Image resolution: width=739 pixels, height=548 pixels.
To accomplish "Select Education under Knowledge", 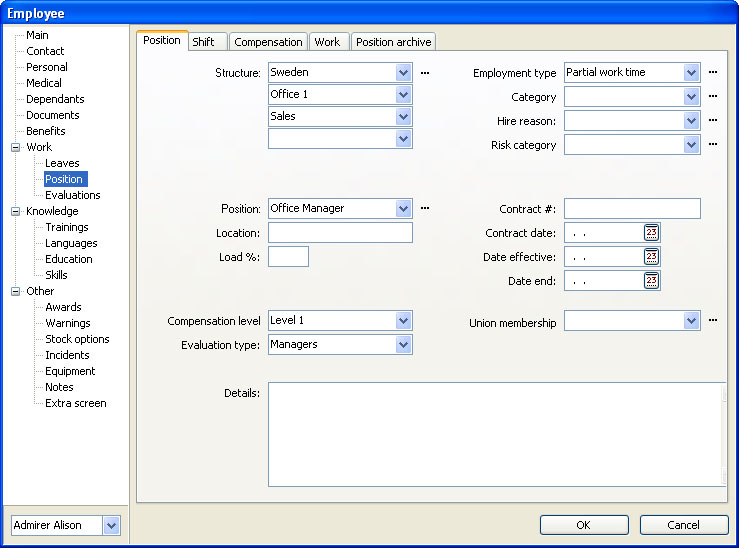I will point(69,260).
